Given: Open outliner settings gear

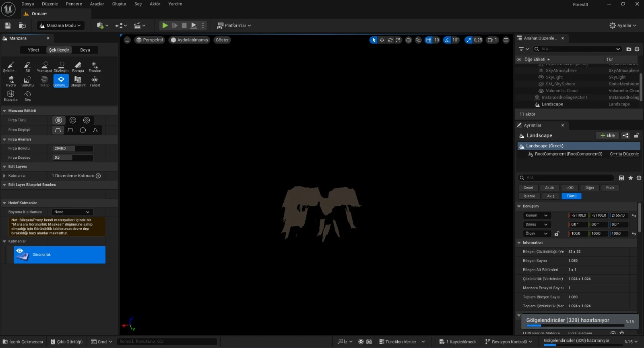Looking at the screenshot, I should 637,49.
